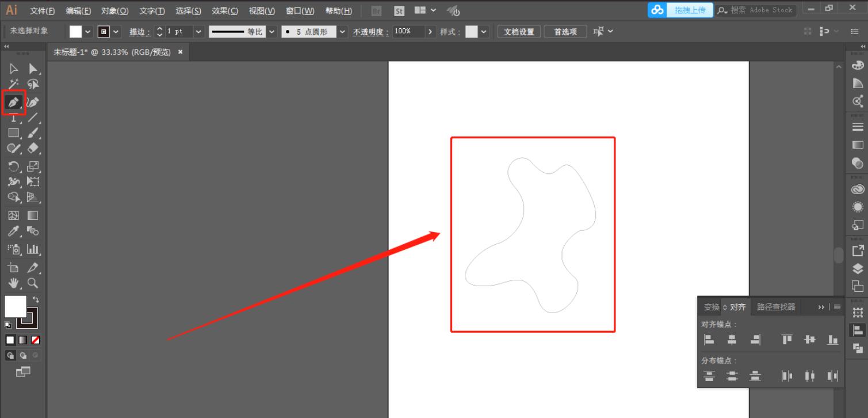Viewport: 868px width, 418px height.
Task: Click the 不透明度 opacity label link
Action: [x=371, y=32]
